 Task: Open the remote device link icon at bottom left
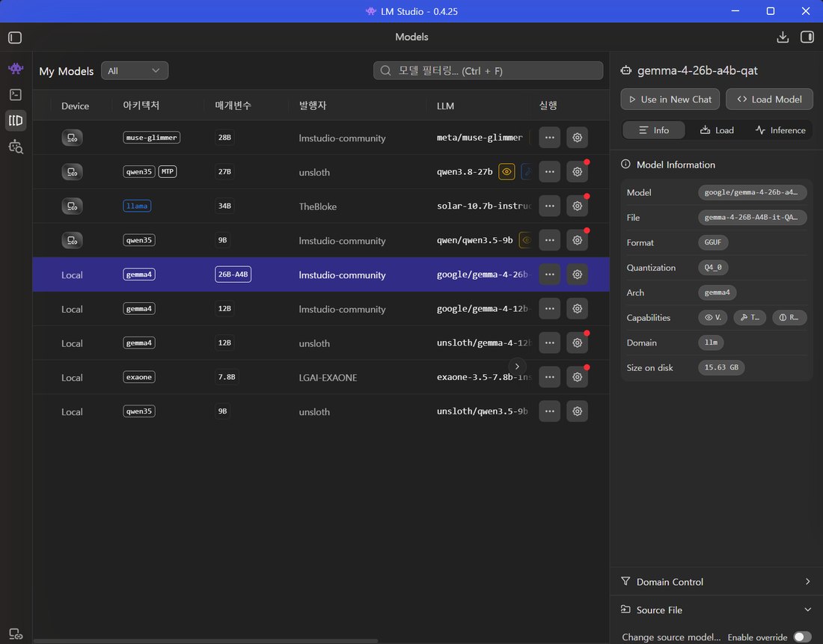click(x=16, y=634)
